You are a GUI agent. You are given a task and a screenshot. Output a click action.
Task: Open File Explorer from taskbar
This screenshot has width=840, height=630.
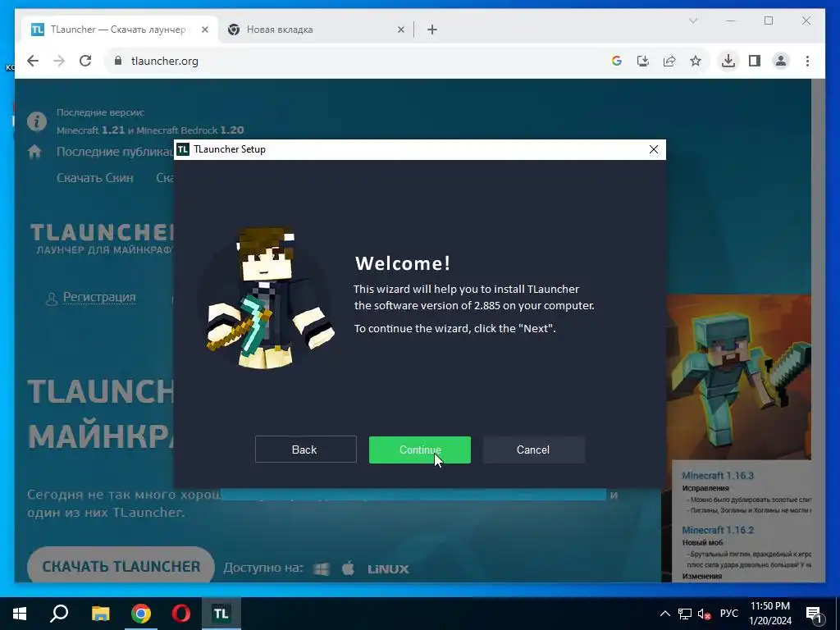pos(100,614)
